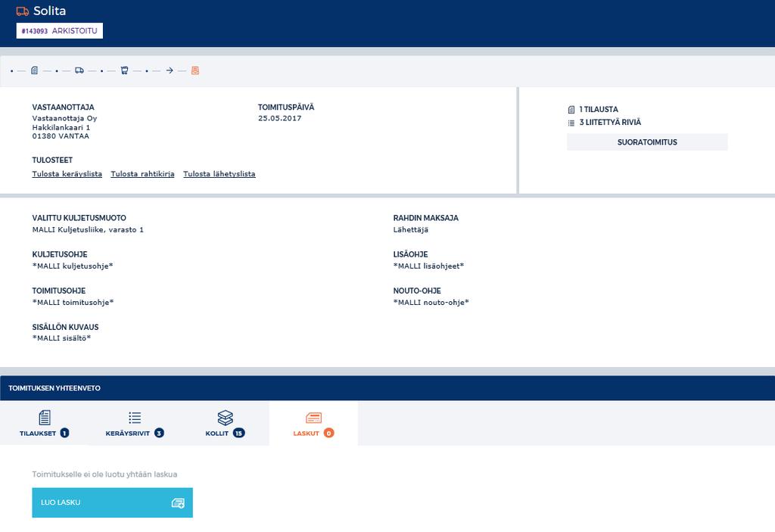Click the TILAUKSET count badge 1
Image resolution: width=775 pixels, height=532 pixels.
pyautogui.click(x=65, y=433)
